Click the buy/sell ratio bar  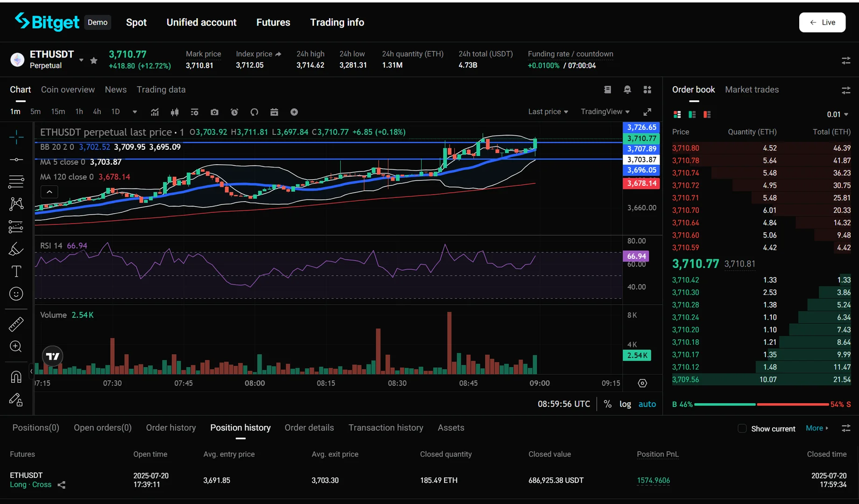761,405
